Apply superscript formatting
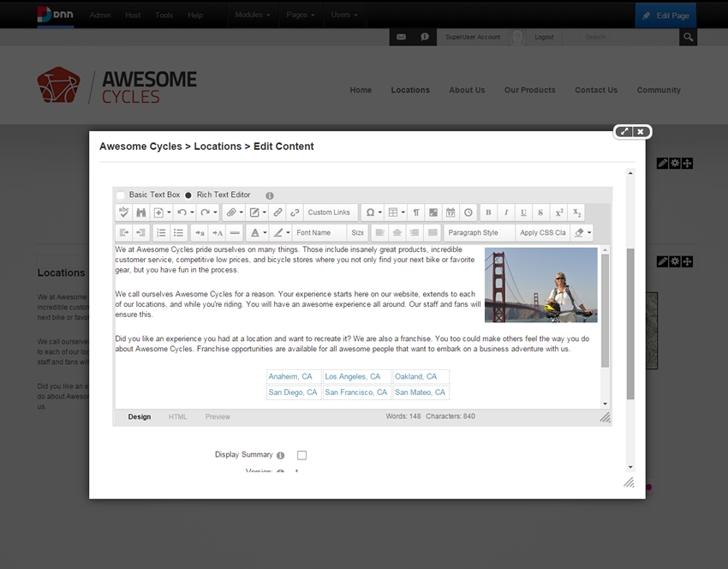The width and height of the screenshot is (728, 569). pyautogui.click(x=559, y=213)
